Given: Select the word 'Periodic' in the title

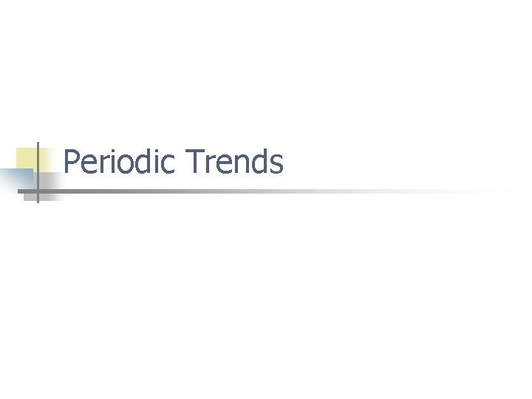Looking at the screenshot, I should [120, 161].
